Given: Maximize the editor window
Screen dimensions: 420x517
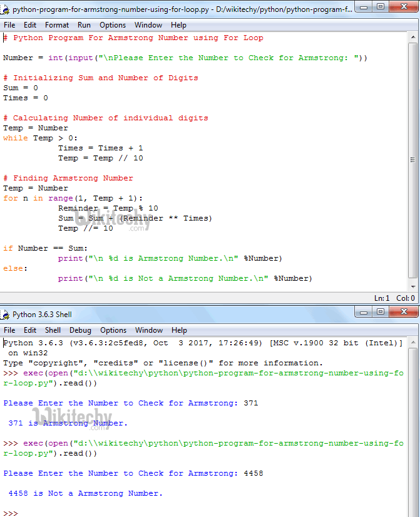Looking at the screenshot, I should click(x=381, y=7).
